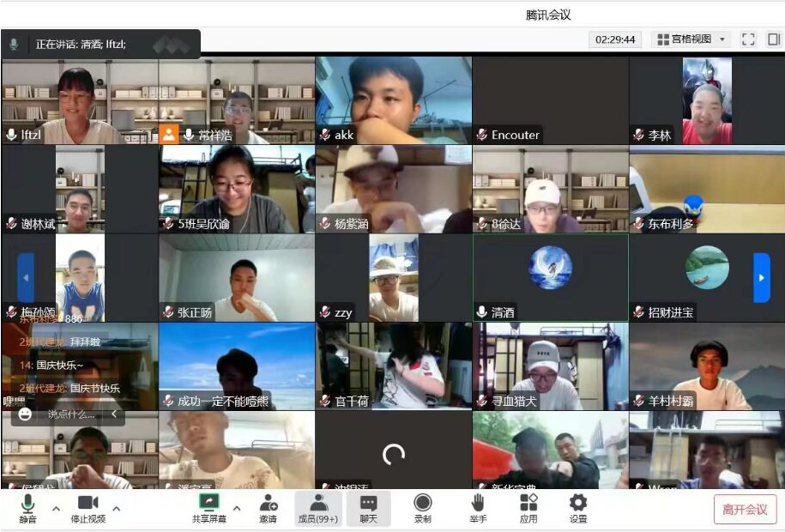This screenshot has width=785, height=532.
Task: Select the video tile of 张正旸
Action: pyautogui.click(x=236, y=278)
